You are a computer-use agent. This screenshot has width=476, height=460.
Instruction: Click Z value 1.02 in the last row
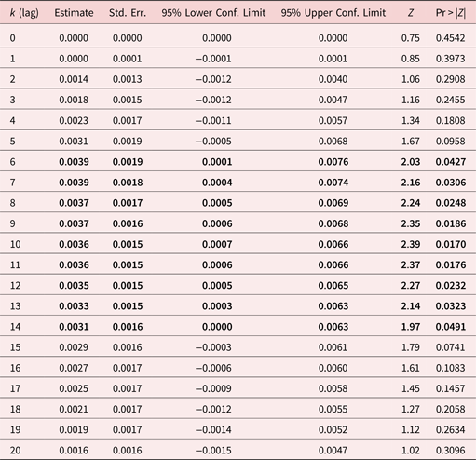click(x=411, y=451)
